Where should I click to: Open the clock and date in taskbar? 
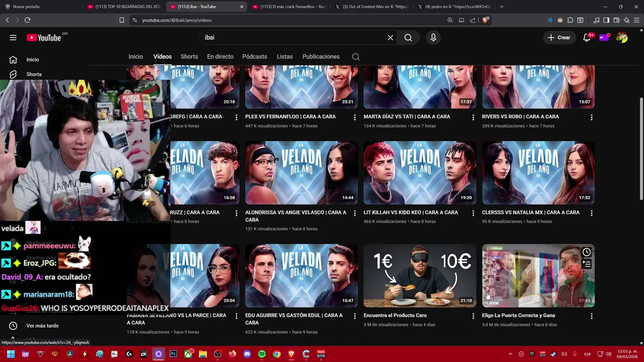627,354
